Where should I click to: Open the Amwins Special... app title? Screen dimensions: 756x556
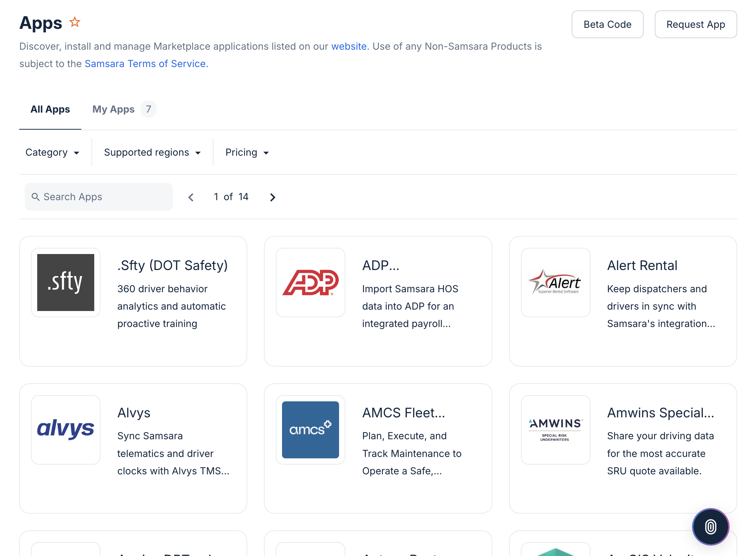click(x=661, y=412)
